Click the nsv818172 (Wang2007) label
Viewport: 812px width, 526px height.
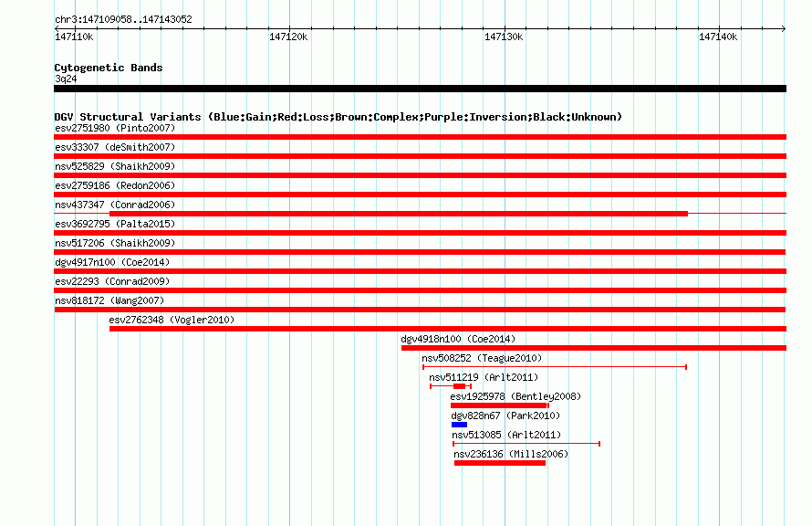pos(109,300)
